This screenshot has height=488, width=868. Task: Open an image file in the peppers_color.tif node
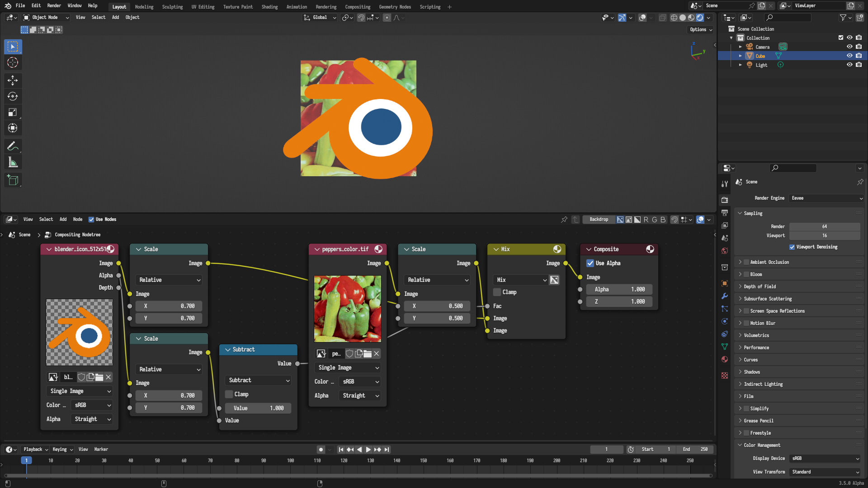point(368,353)
